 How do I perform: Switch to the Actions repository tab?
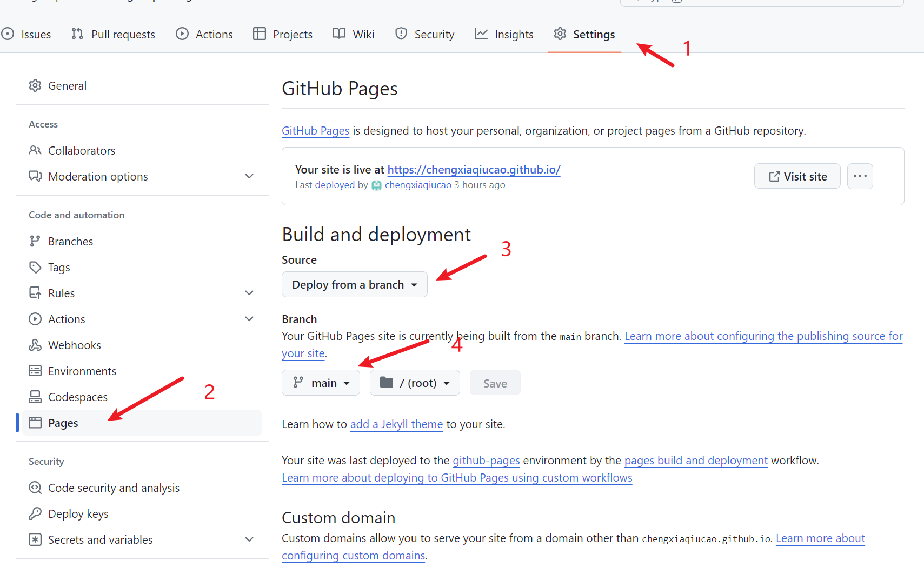pos(204,34)
